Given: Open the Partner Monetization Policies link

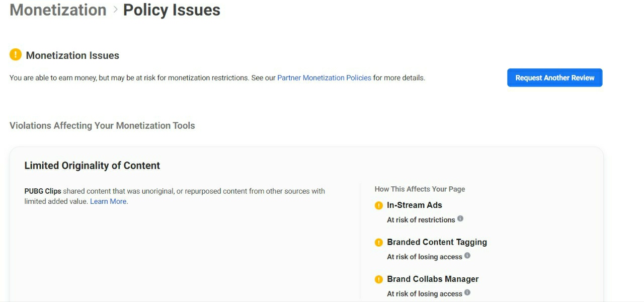Looking at the screenshot, I should point(324,78).
